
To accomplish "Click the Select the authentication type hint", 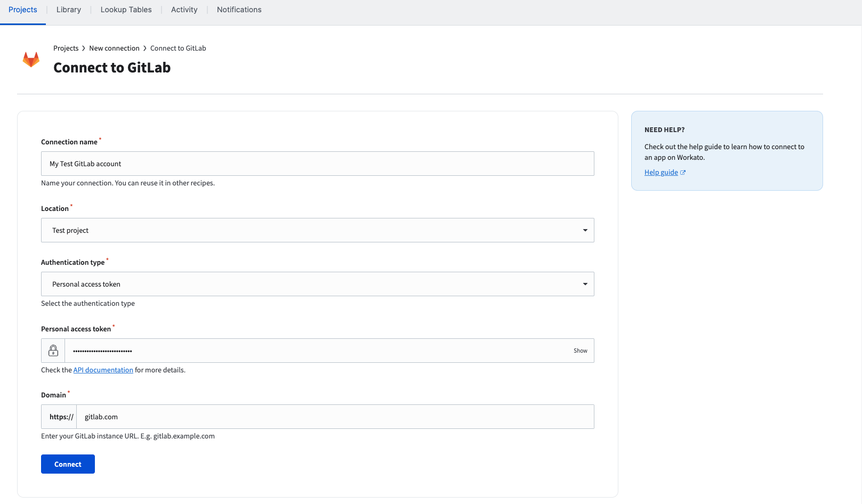I will (88, 304).
